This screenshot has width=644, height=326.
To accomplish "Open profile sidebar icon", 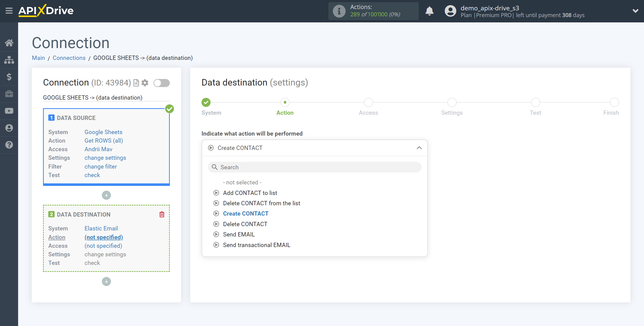I will (9, 128).
